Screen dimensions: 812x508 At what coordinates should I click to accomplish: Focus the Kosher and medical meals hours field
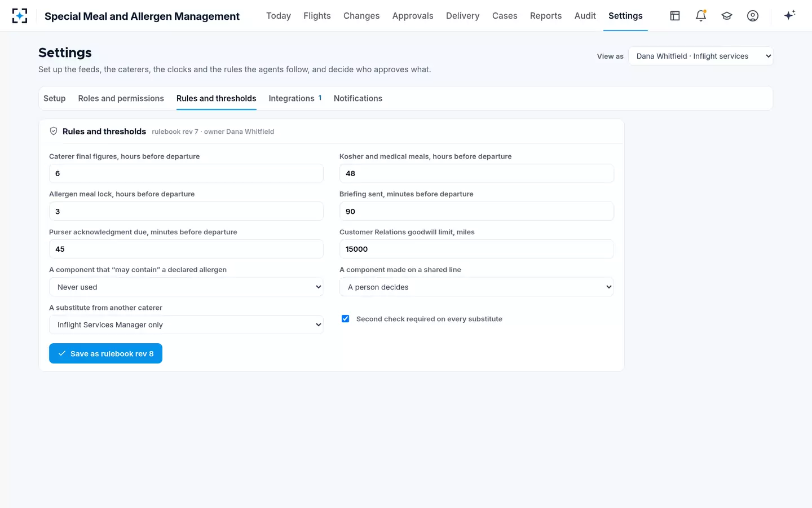[x=476, y=173]
